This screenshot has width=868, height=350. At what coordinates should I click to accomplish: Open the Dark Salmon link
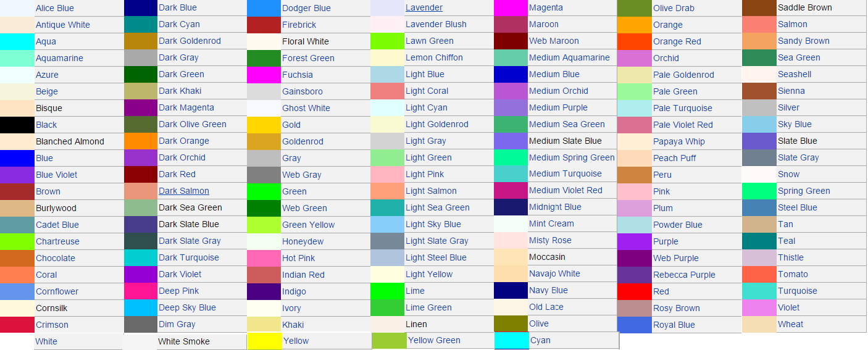(183, 191)
